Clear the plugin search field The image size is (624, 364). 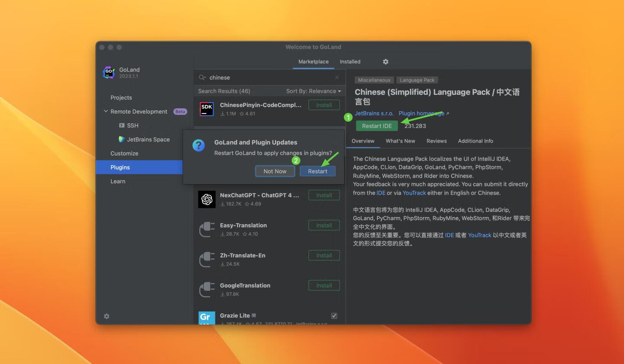(337, 78)
